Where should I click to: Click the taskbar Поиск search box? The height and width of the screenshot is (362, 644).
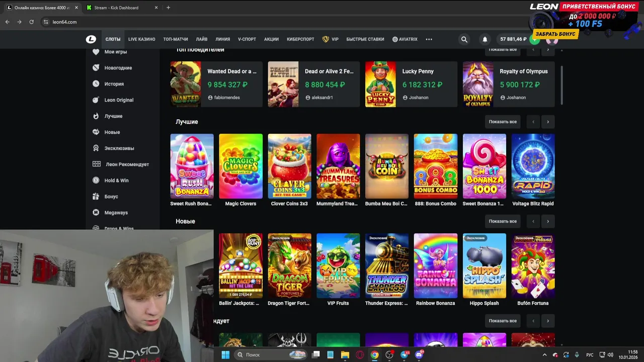[x=271, y=355]
